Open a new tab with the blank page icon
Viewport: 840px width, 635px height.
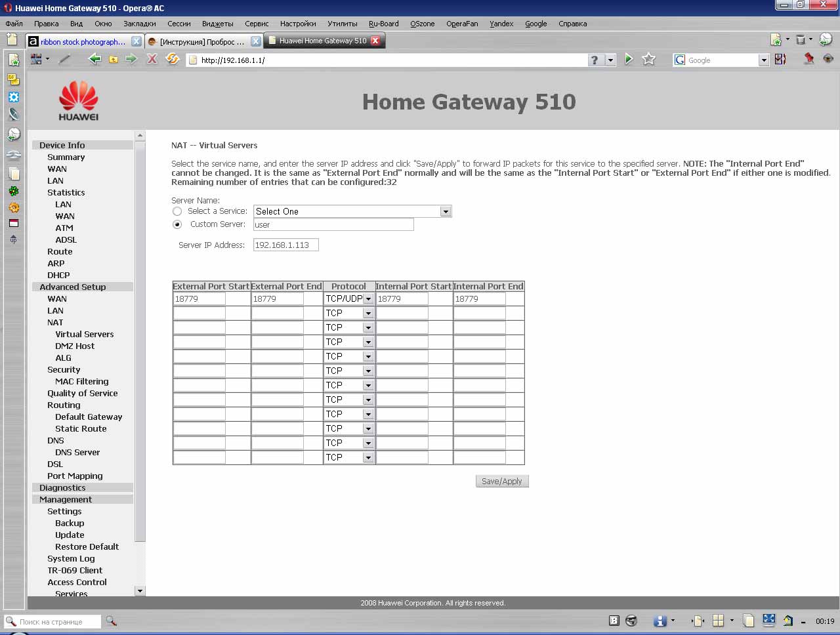12,39
